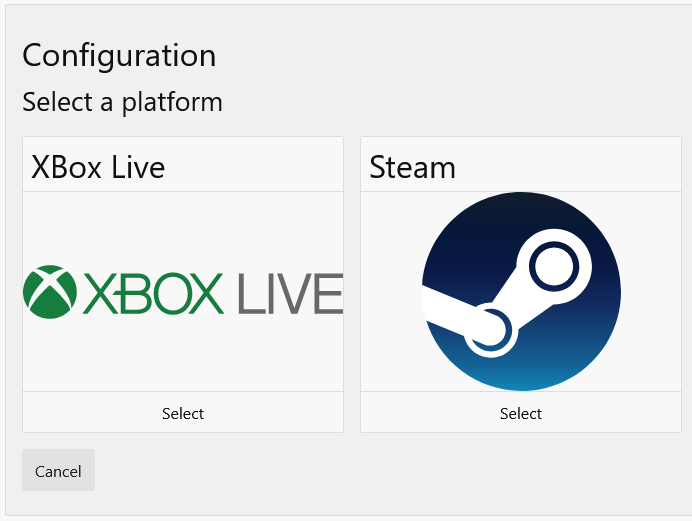Click the round Steam logo
Viewport: 692px width, 521px height.
click(x=521, y=291)
